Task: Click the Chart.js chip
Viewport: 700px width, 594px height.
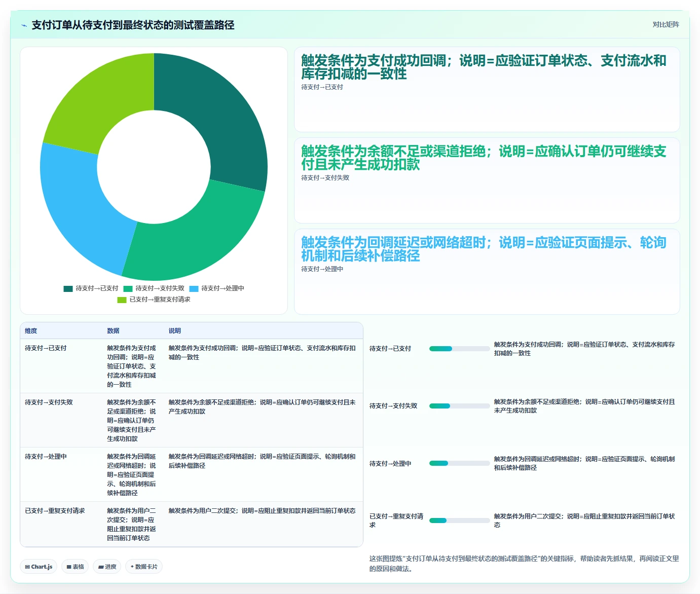Action: 39,567
